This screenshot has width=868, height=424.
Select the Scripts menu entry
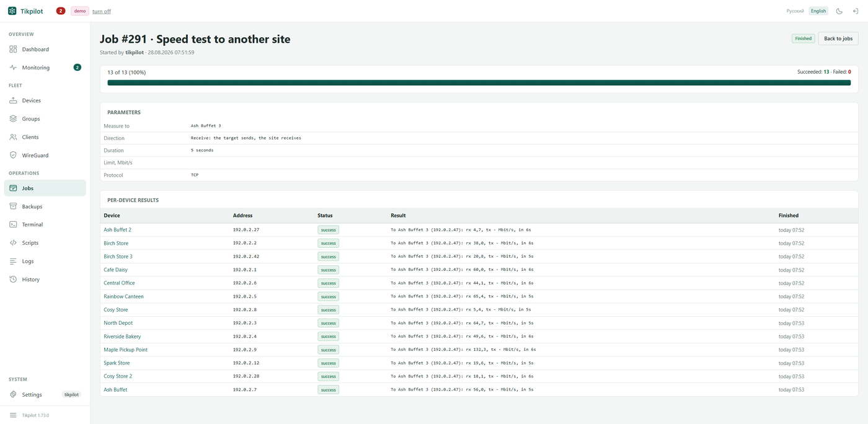[x=45, y=243]
